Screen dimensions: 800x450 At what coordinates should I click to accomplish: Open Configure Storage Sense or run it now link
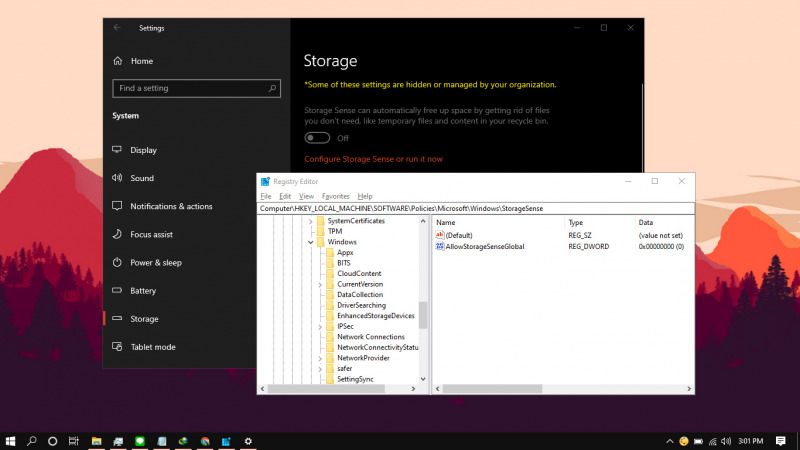[x=373, y=159]
